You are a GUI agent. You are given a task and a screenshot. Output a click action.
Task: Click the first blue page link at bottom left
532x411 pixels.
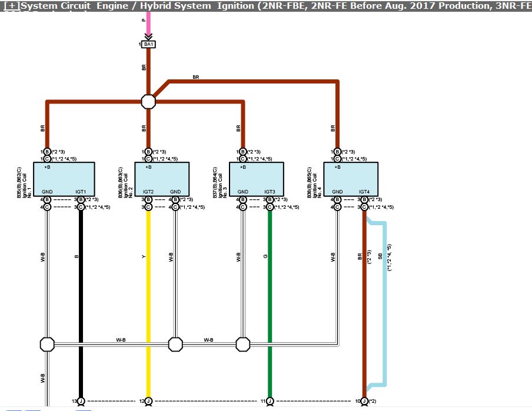15,409
